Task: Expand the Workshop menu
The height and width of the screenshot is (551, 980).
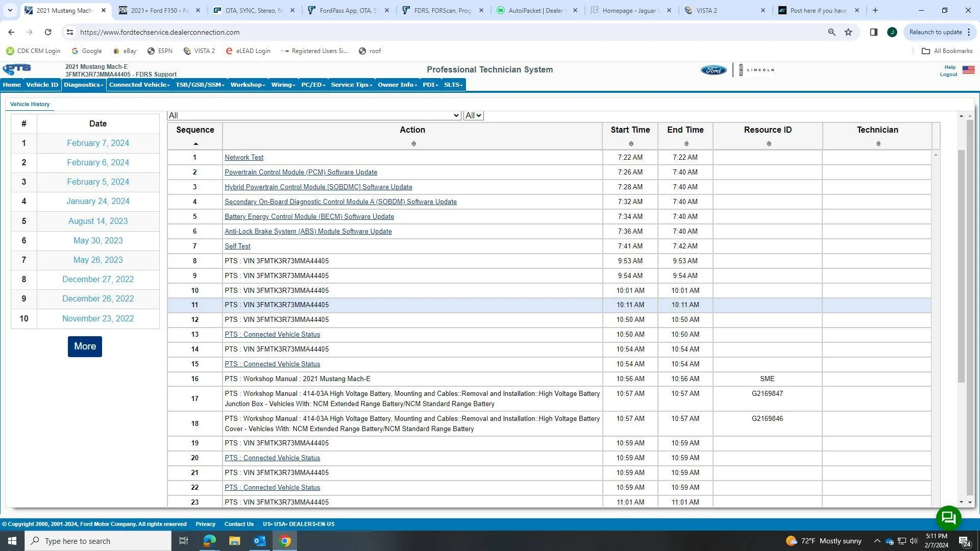Action: (248, 85)
